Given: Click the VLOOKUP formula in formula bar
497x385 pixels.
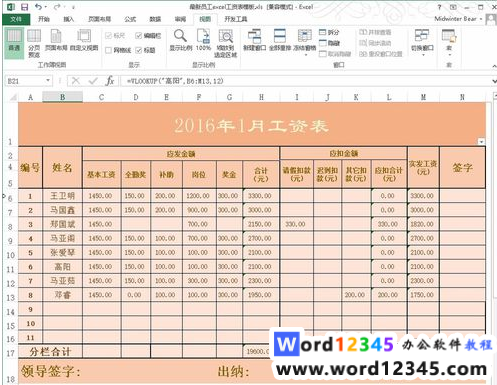Looking at the screenshot, I should point(175,81).
